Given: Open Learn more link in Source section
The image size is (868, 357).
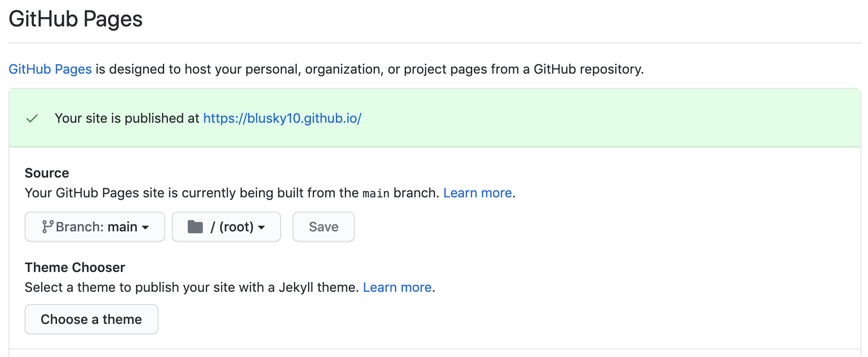Looking at the screenshot, I should tap(477, 193).
